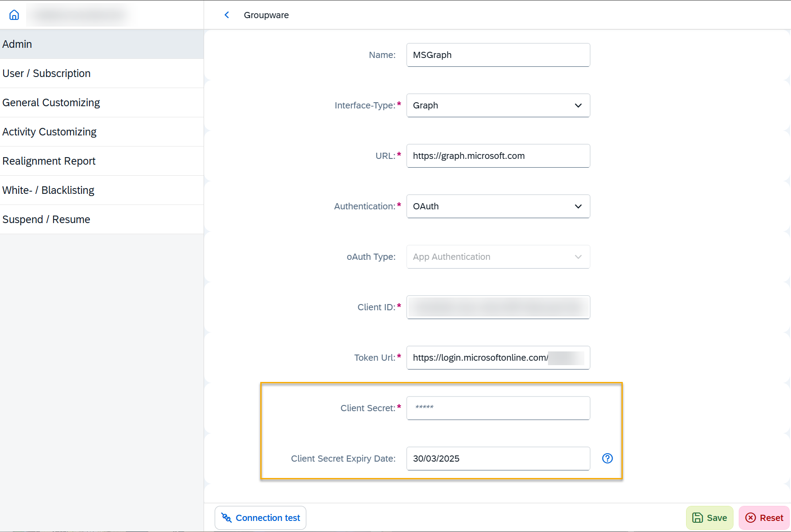791x532 pixels.
Task: Click into the URL field
Action: click(498, 156)
